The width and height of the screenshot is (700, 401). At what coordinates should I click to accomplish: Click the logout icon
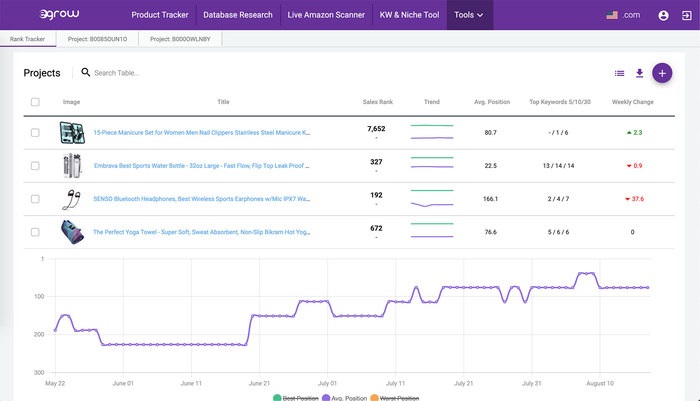(x=687, y=16)
